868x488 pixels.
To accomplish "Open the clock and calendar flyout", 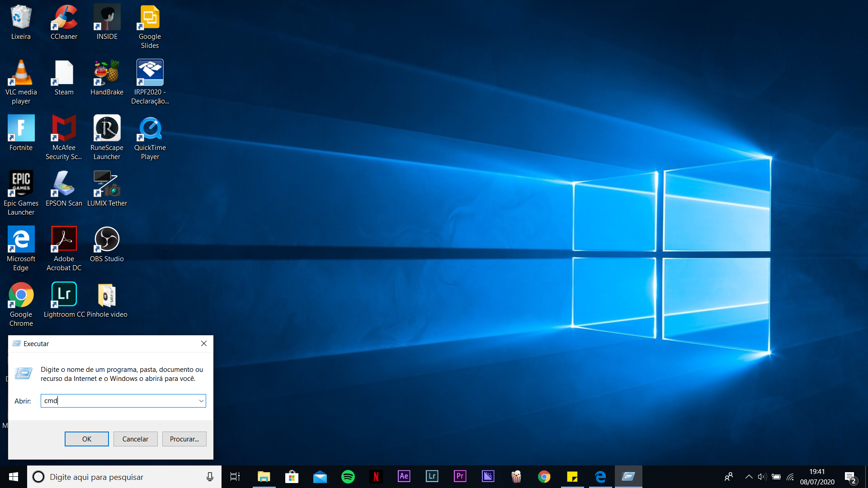I will (x=817, y=477).
